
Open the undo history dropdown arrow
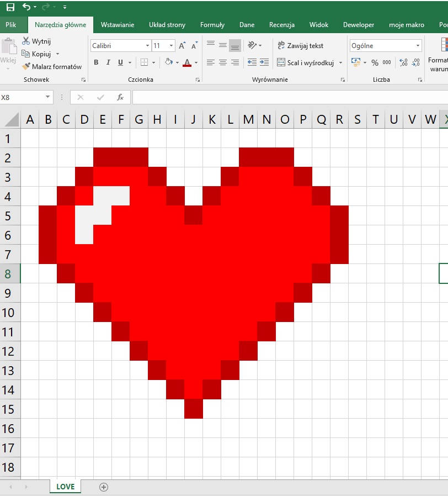click(x=35, y=7)
